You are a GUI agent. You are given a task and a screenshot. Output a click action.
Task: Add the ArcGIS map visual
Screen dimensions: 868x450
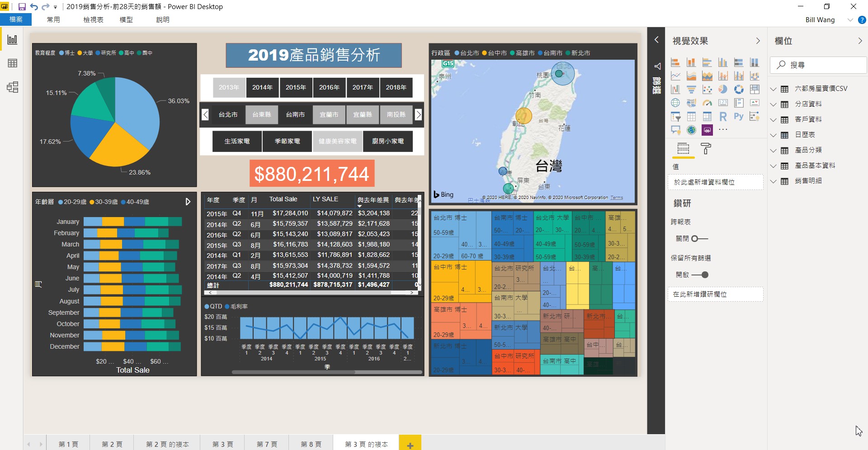coord(691,130)
